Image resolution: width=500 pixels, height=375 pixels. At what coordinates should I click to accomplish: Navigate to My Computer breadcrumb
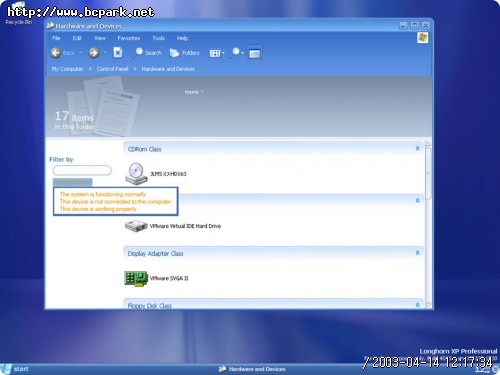click(67, 69)
